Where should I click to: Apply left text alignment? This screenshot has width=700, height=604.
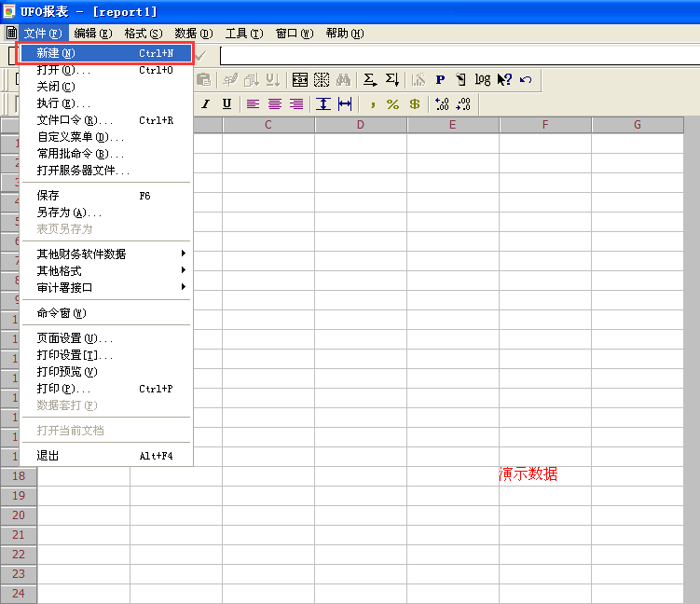point(254,104)
